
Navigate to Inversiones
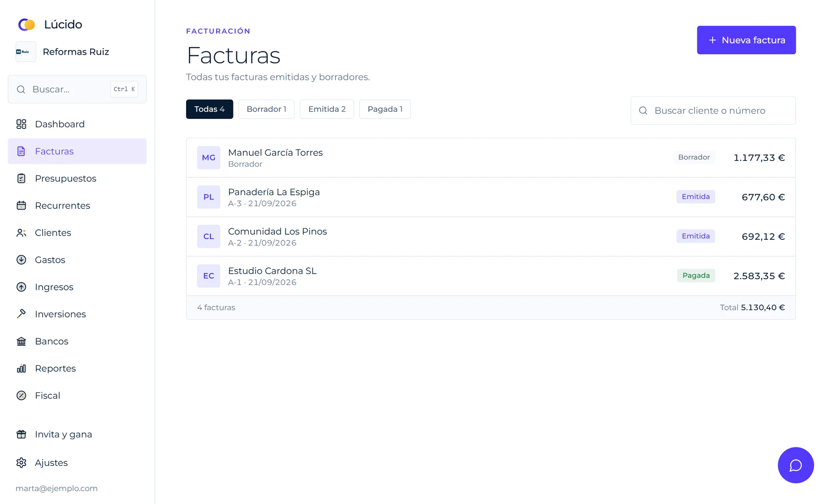click(x=77, y=314)
